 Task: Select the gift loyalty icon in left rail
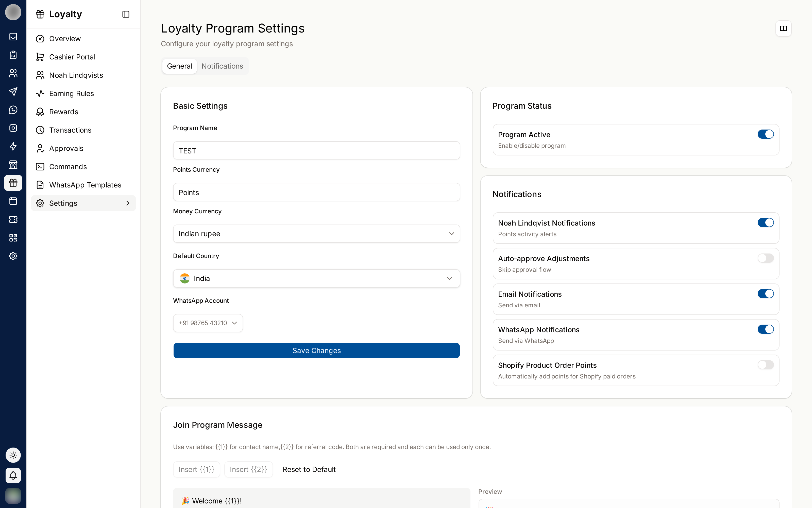click(x=13, y=183)
